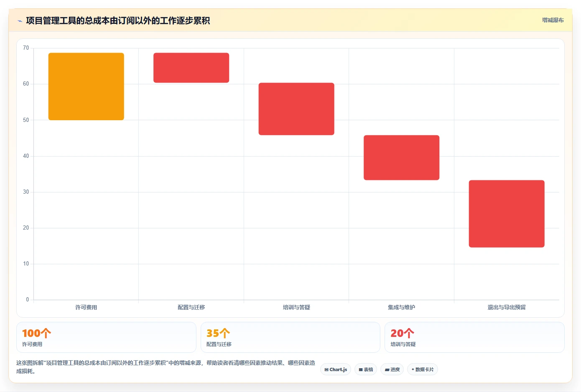Click the 退出与导出预留 x-axis label
The height and width of the screenshot is (392, 581).
pos(507,307)
